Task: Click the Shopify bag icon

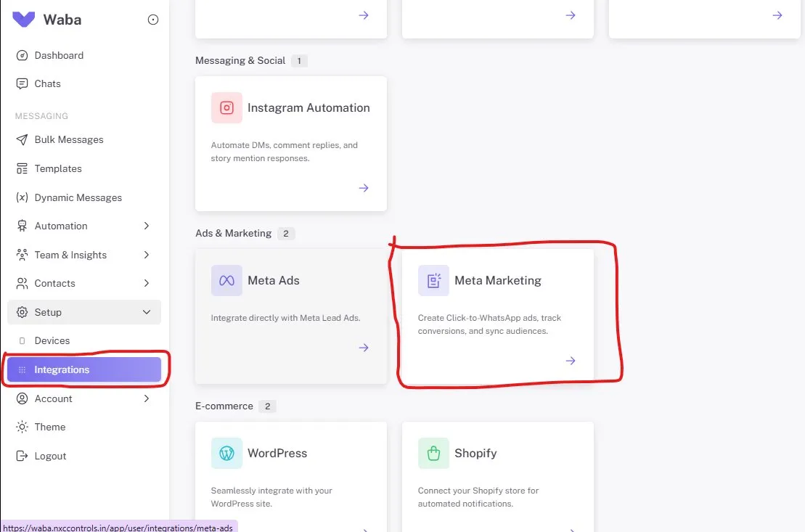Action: [433, 454]
